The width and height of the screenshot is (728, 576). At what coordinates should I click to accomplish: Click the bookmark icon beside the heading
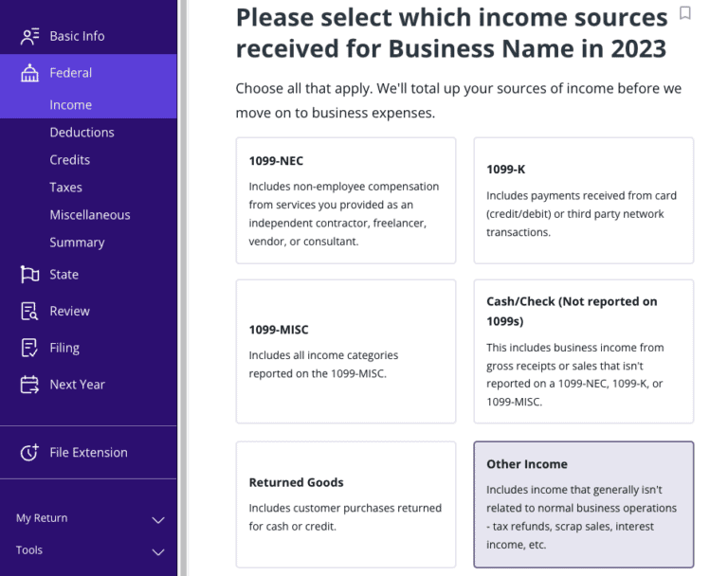coord(685,13)
